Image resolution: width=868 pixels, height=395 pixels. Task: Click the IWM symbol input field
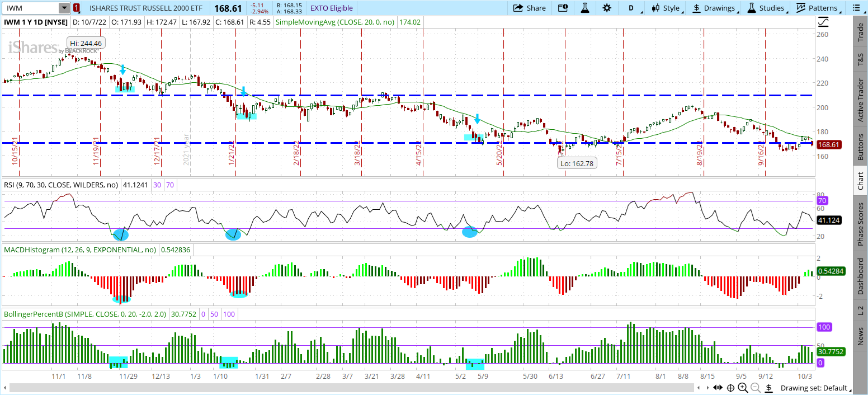click(x=31, y=8)
